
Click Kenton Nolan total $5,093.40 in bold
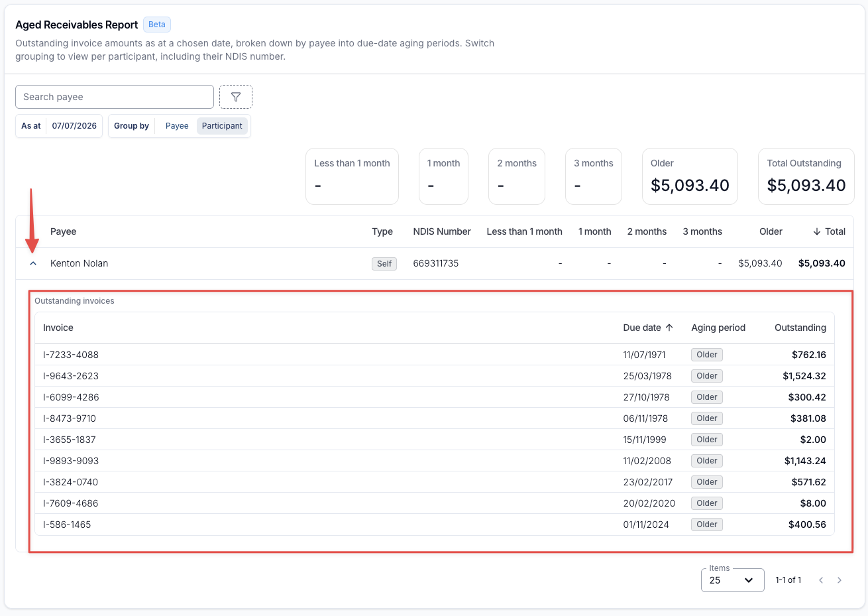822,263
